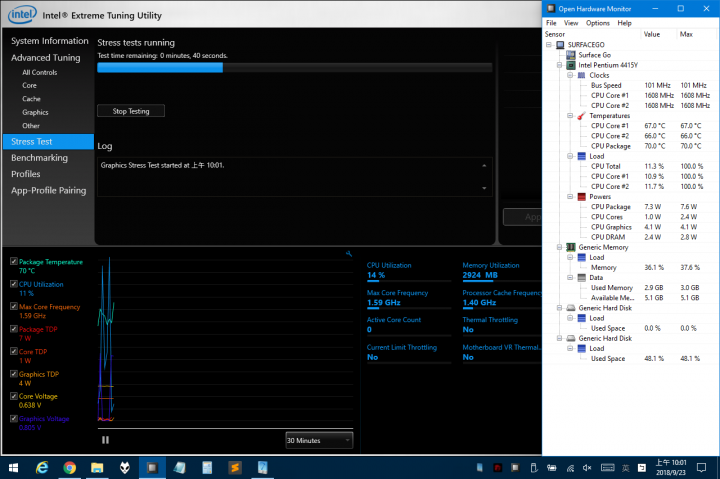Launch Google Chrome from the taskbar
720x479 pixels.
(69, 468)
